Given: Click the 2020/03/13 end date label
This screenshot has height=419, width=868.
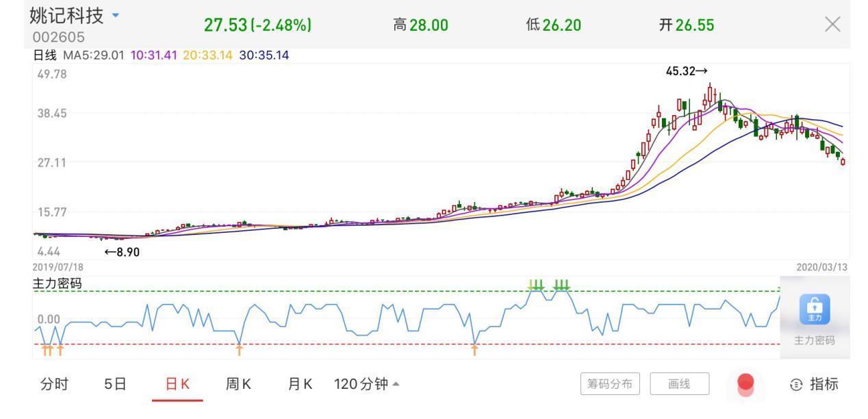Looking at the screenshot, I should [x=822, y=266].
